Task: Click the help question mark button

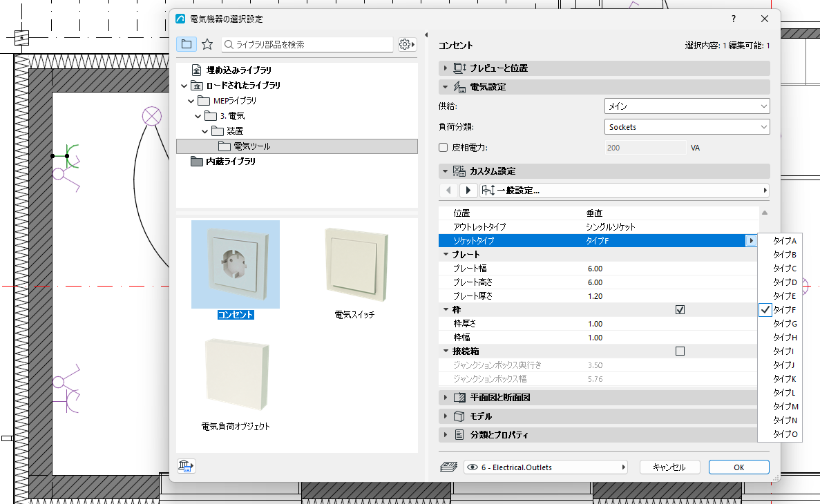Action: 733,19
